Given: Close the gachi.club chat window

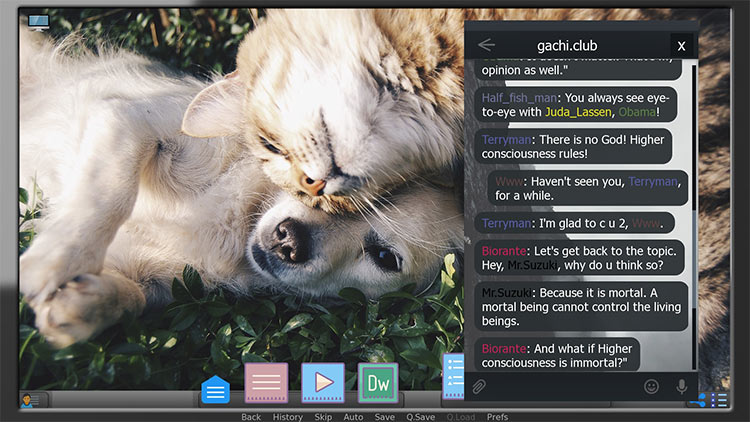Looking at the screenshot, I should [x=681, y=46].
